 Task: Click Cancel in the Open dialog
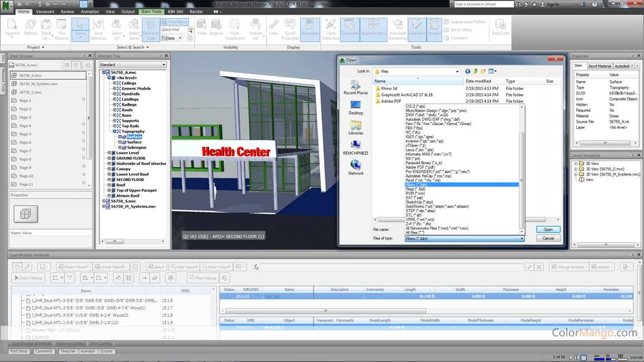[548, 238]
